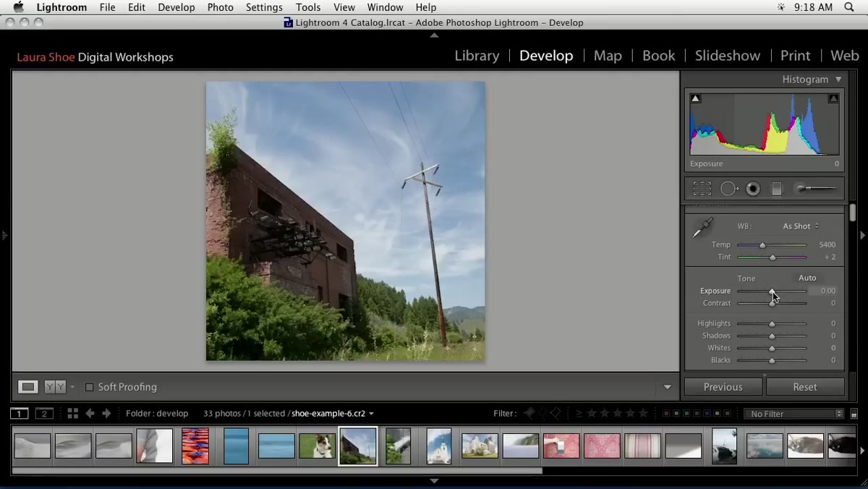
Task: Show the left panel group
Action: [x=4, y=235]
